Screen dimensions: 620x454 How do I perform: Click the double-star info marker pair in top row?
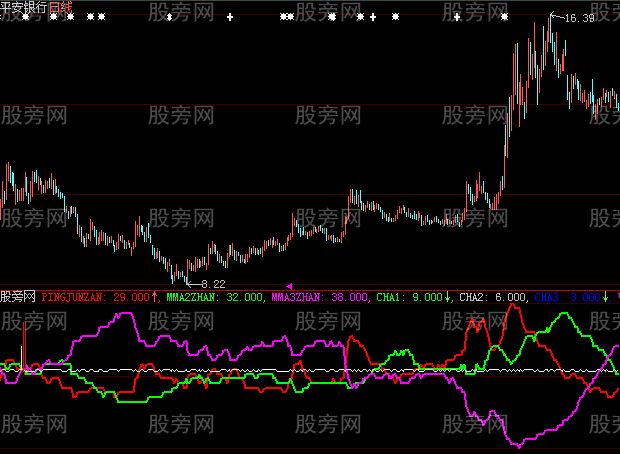click(x=287, y=17)
